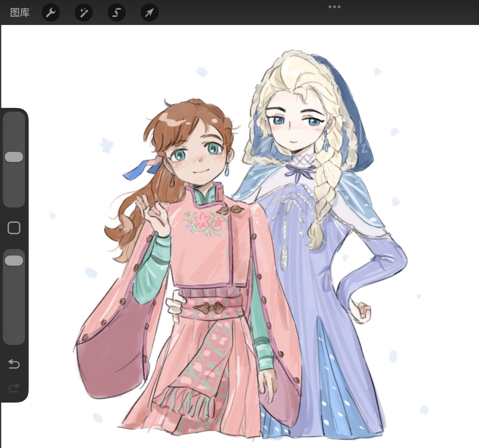Open the Actions wrench menu

coord(51,12)
